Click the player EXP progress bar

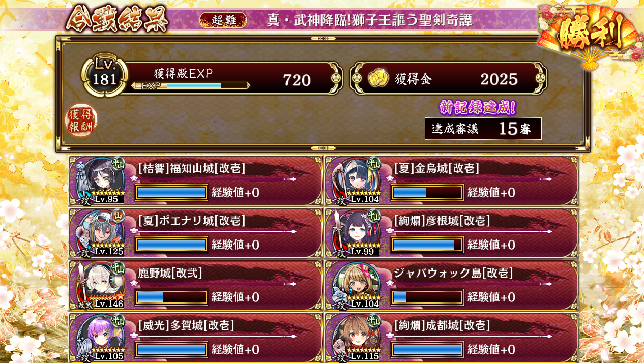[x=191, y=85]
